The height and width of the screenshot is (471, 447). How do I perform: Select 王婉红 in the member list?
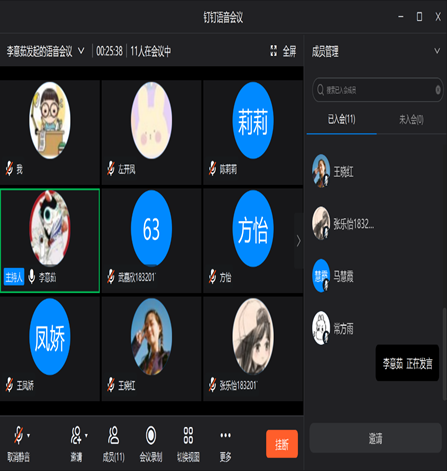tap(375, 171)
